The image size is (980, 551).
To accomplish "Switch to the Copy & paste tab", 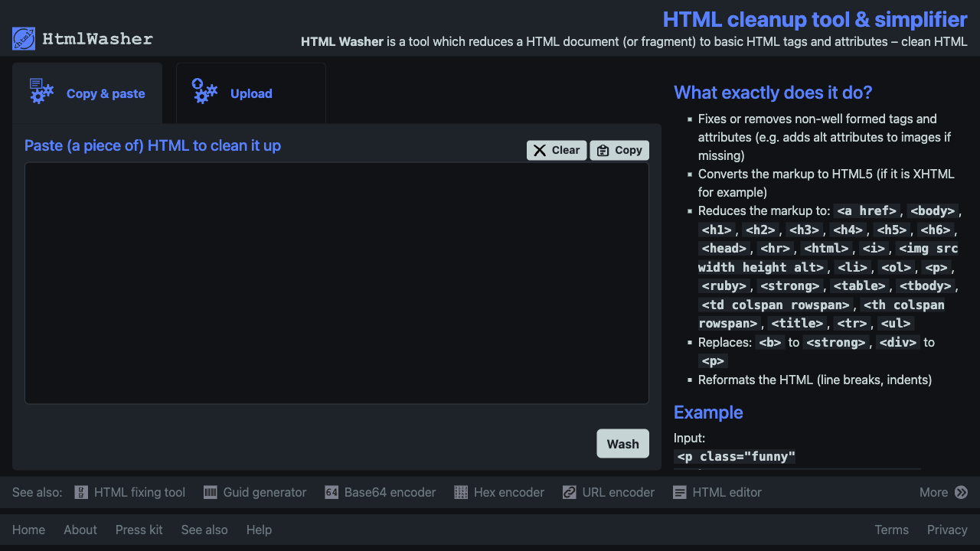I will (87, 93).
